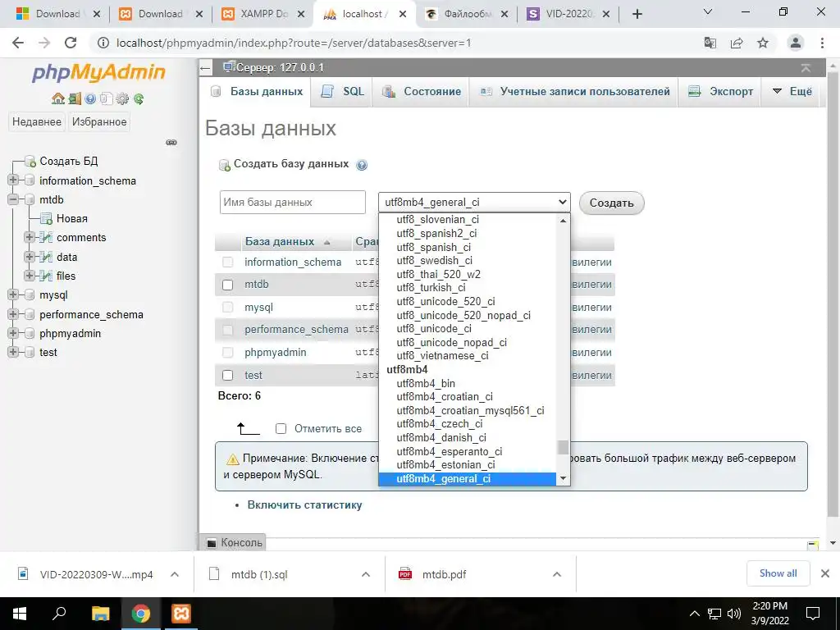Screen dimensions: 840x630
Task: Open phpMyAdmin documentation question-mark icon
Action: click(90, 98)
